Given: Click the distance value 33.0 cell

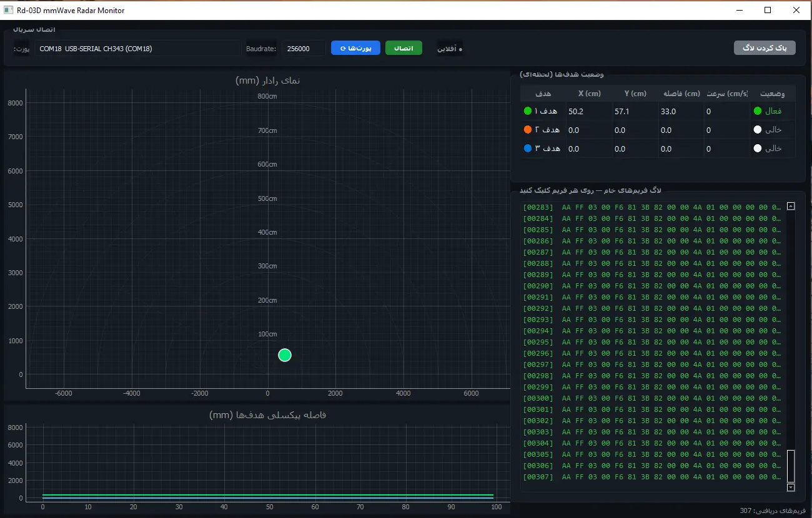Looking at the screenshot, I should pyautogui.click(x=681, y=111).
